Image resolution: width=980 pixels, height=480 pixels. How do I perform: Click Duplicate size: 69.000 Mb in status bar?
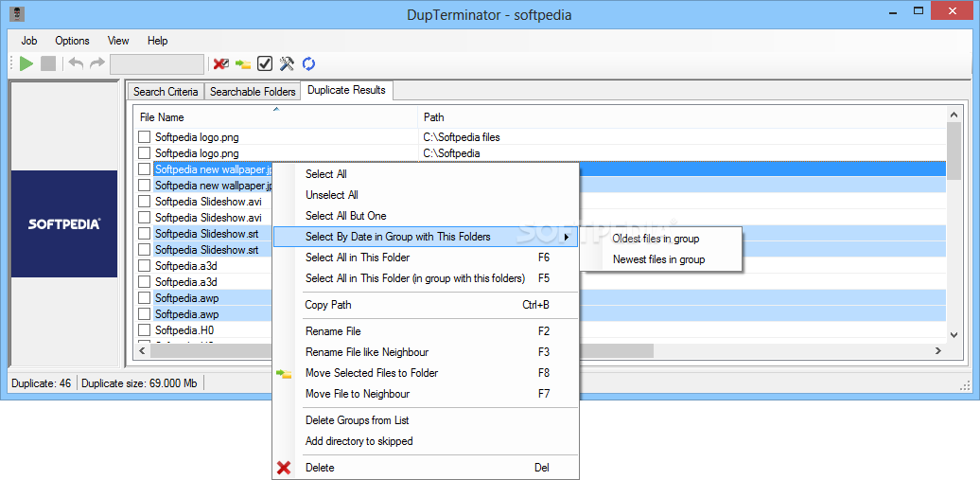(139, 383)
